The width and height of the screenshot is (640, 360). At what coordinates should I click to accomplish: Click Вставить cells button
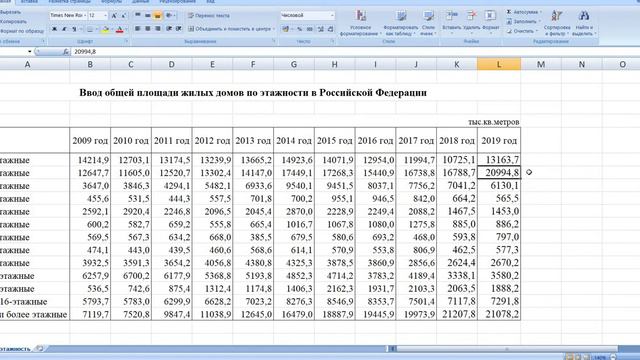click(x=451, y=23)
